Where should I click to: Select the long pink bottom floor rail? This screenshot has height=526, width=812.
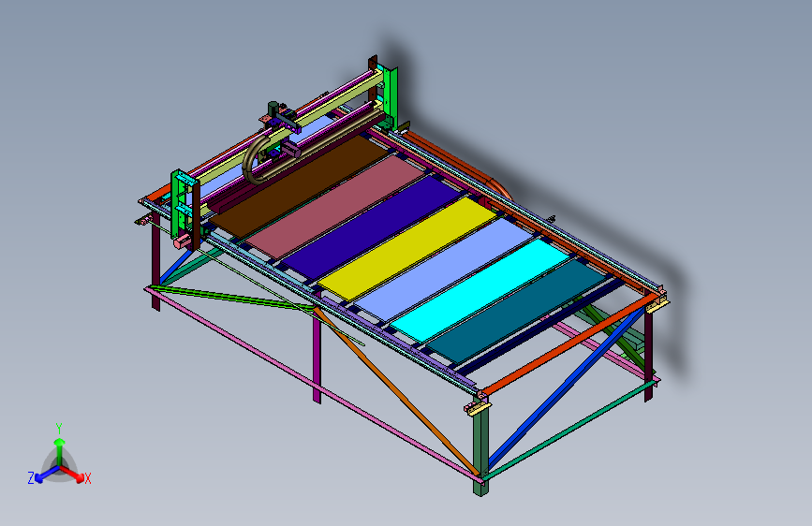[314, 384]
